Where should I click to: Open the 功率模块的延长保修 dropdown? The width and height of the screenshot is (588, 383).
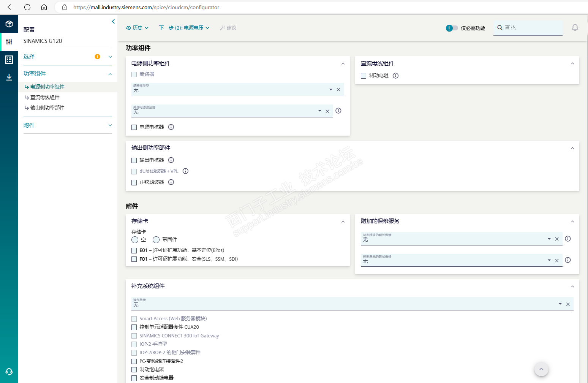coord(549,239)
